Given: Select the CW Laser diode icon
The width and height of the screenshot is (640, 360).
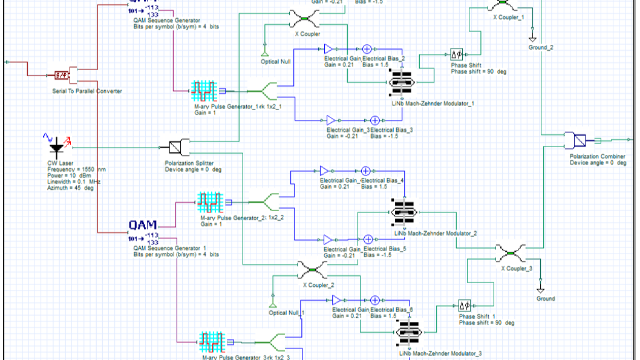Looking at the screenshot, I should click(57, 146).
